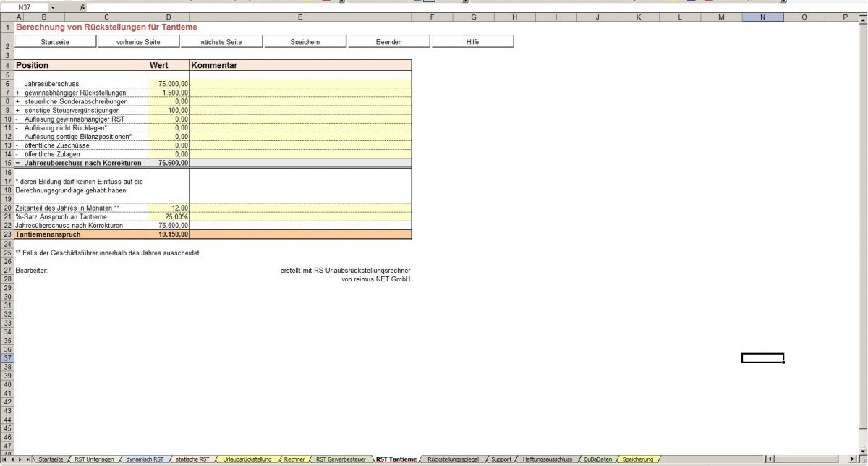Click the steuerliche Sonderabschreibungen label

pos(76,101)
